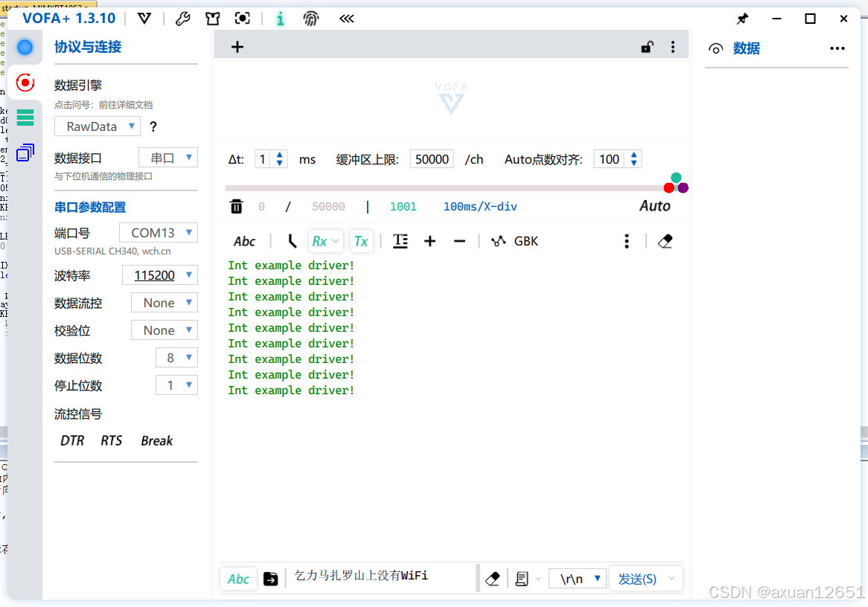The image size is (868, 607).
Task: Open the RawData data engine dropdown
Action: 97,126
